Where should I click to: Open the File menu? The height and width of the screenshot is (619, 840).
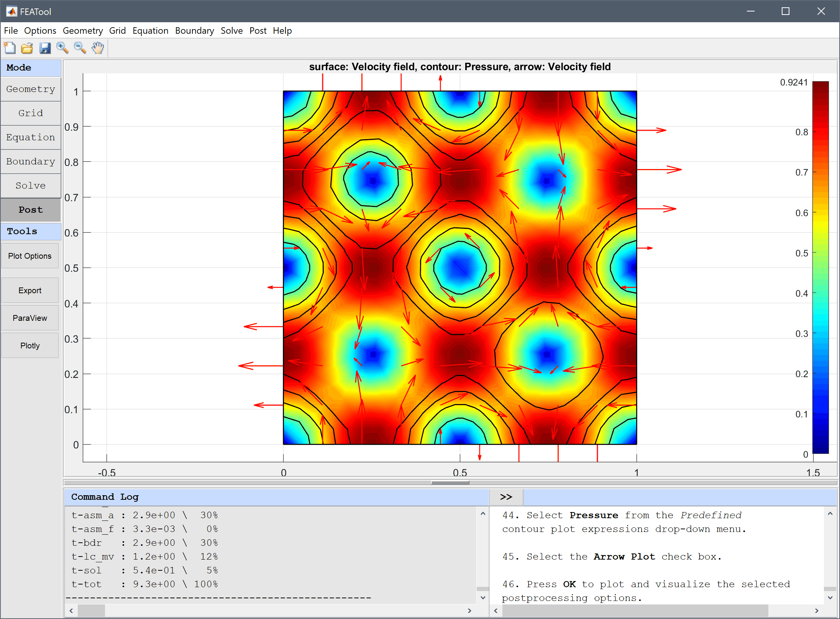point(10,31)
